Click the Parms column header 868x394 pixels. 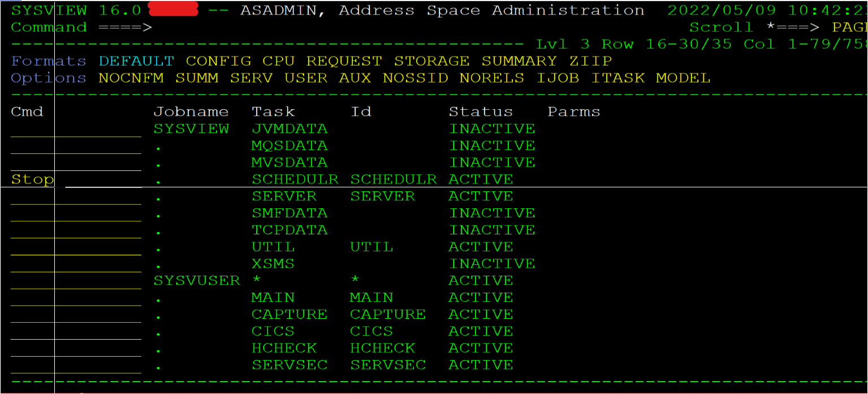point(574,112)
